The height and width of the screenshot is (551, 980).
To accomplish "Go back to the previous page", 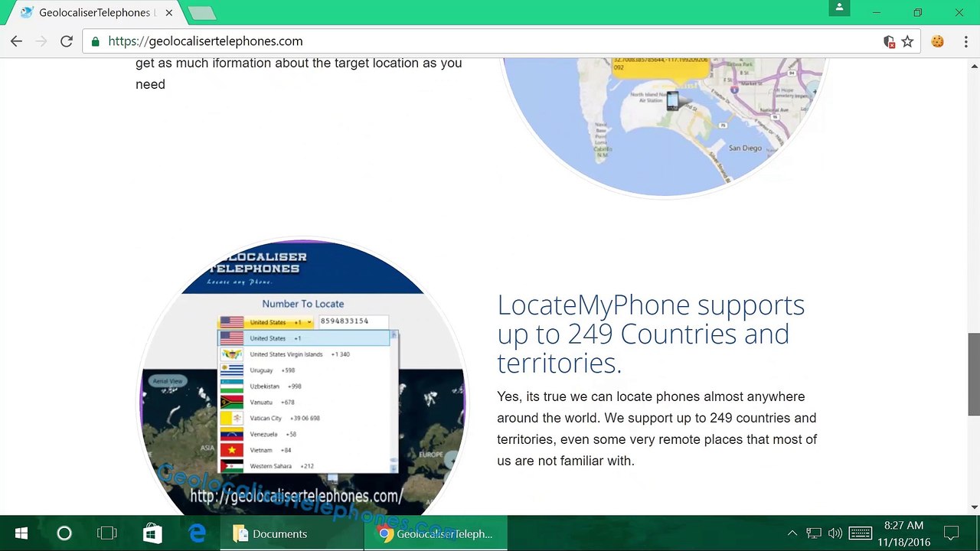I will [x=16, y=41].
